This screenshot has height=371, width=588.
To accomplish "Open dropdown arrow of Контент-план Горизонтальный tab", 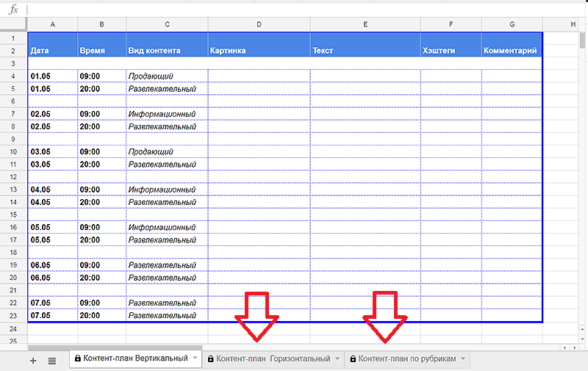I will tap(337, 359).
